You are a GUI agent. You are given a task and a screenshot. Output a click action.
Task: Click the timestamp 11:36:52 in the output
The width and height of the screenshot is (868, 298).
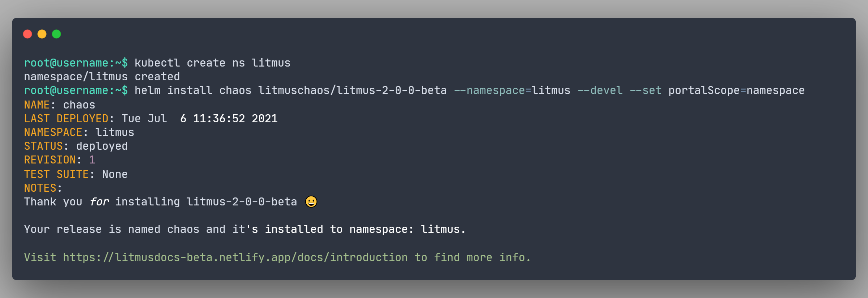click(x=219, y=119)
